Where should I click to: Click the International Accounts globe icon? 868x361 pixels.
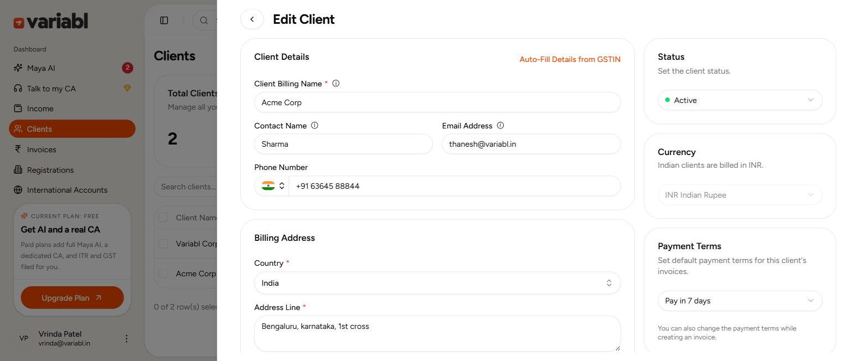tap(18, 190)
